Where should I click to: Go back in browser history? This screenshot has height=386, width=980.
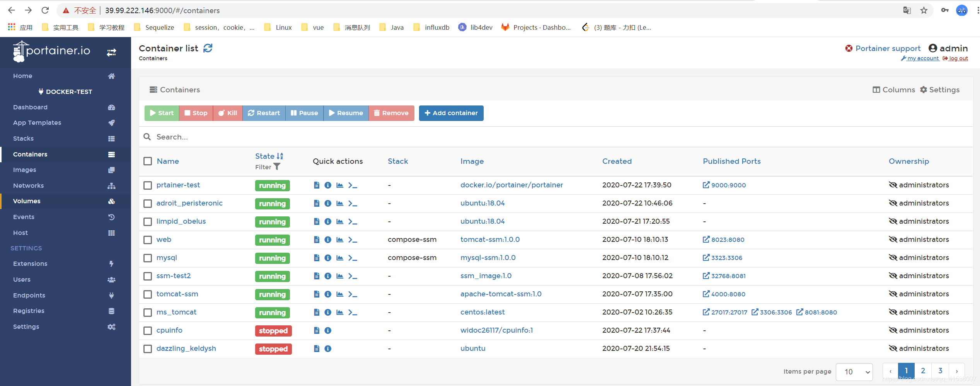12,10
